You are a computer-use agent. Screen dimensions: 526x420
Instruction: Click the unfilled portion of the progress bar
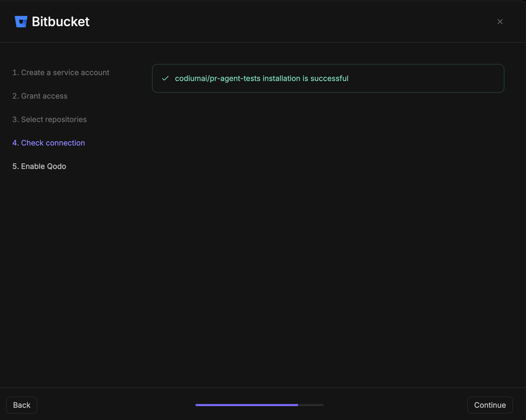311,405
